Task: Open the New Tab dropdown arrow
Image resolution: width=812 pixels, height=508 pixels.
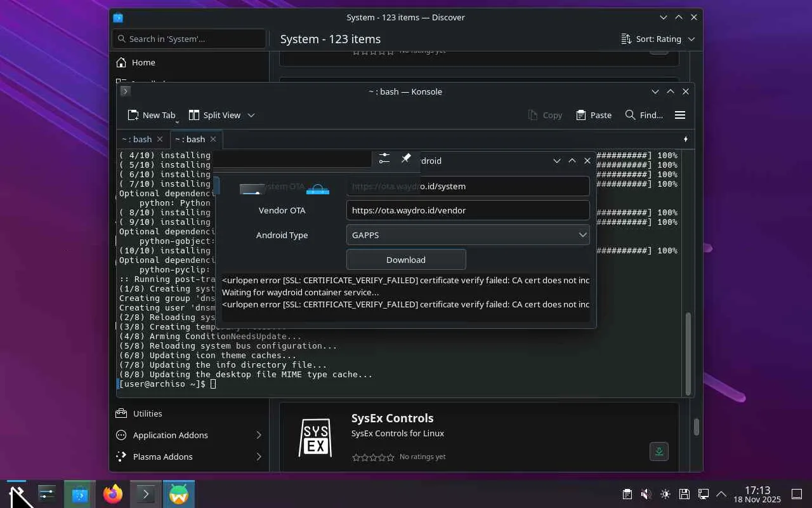Action: pyautogui.click(x=177, y=121)
